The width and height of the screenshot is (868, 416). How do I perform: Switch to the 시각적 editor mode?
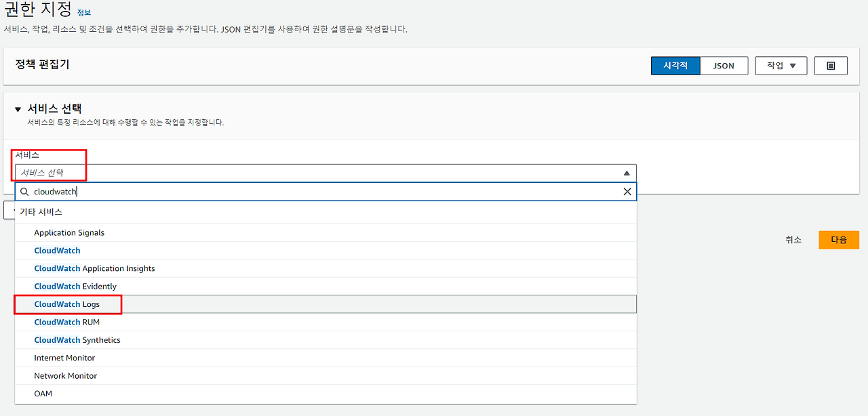(675, 66)
